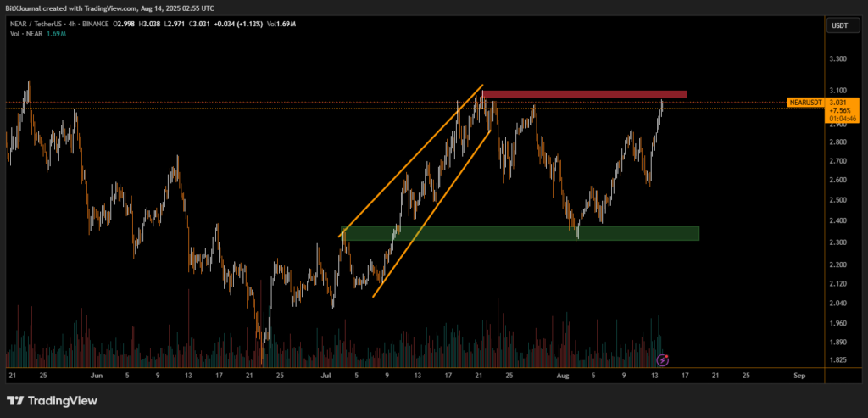The height and width of the screenshot is (418, 868).
Task: Open the USDT currency selector
Action: (x=838, y=26)
